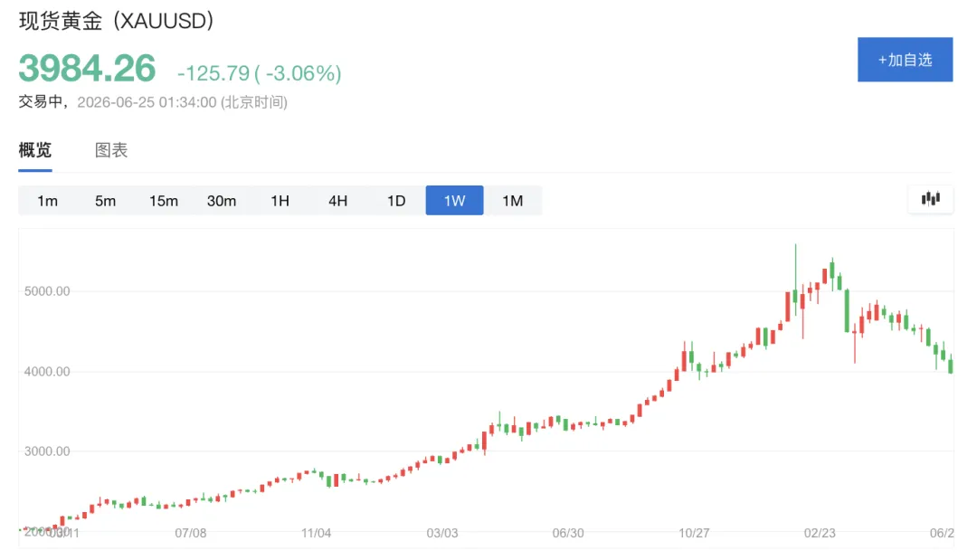Open the candlestick chart type icon
This screenshot has width=977, height=560.
tap(930, 199)
